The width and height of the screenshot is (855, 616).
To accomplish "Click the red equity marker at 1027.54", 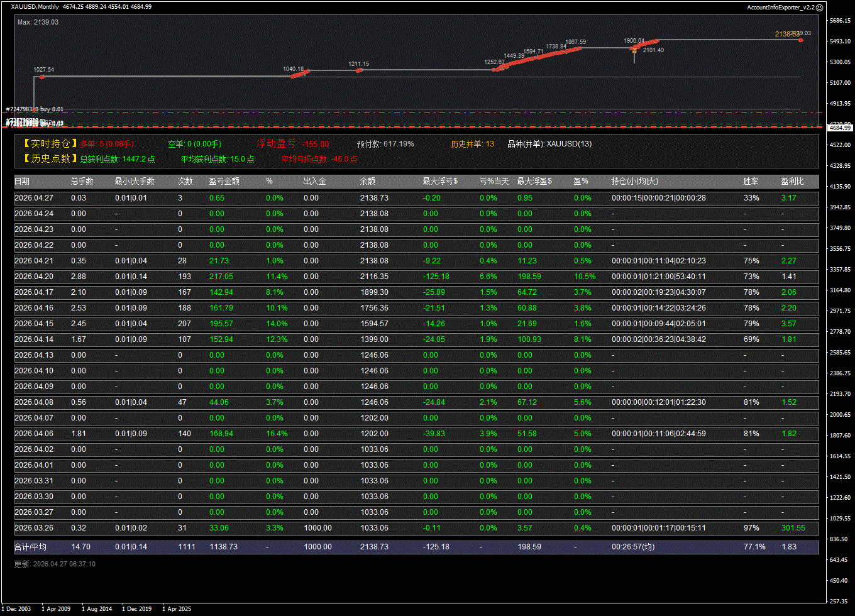I will coord(42,77).
